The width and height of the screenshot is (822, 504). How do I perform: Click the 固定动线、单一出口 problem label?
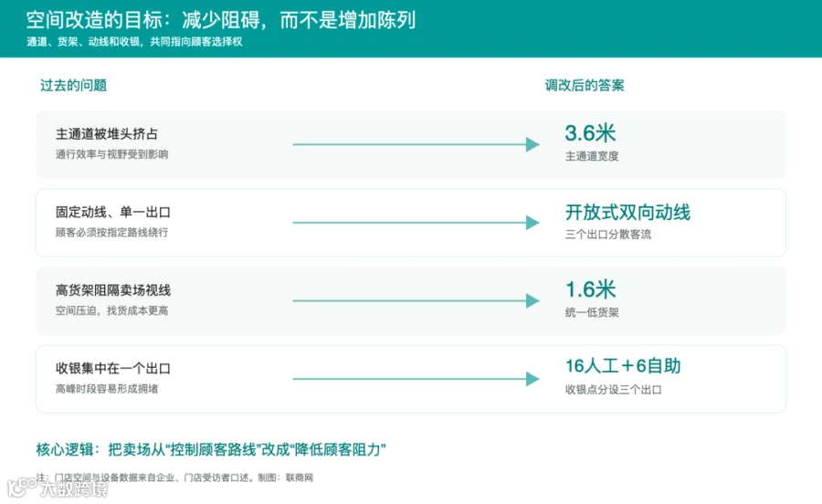pyautogui.click(x=113, y=212)
